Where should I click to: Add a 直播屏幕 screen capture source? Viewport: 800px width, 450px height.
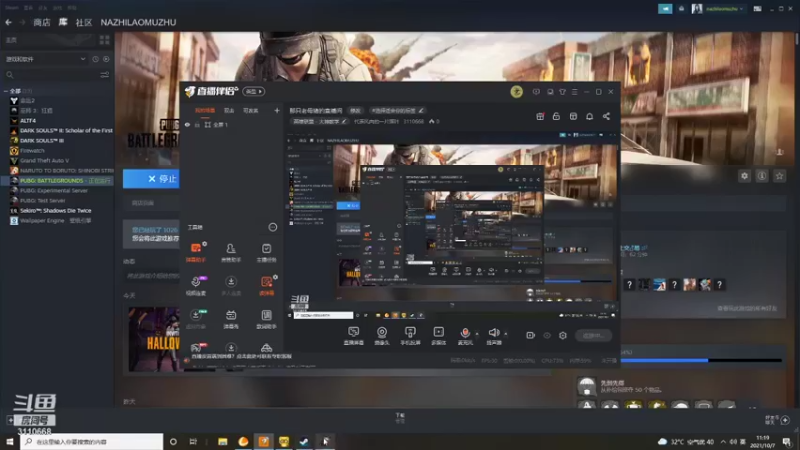[354, 336]
